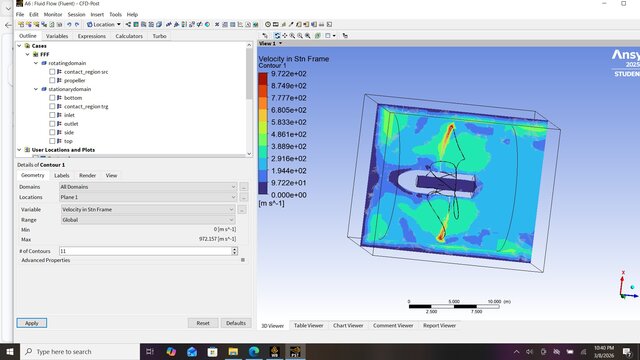Collapse User Locations and Plots node
This screenshot has height=360, width=640.
(19, 150)
